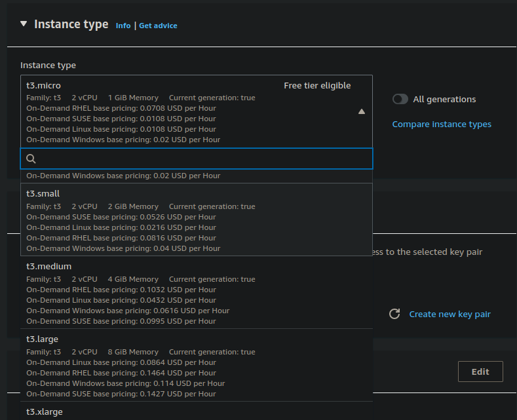This screenshot has width=517, height=420.
Task: Close dropdown using the up arrow icon
Action: point(362,111)
